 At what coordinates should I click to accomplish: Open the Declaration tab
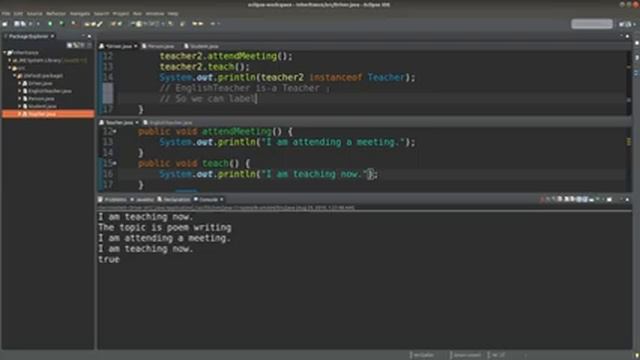(x=174, y=200)
